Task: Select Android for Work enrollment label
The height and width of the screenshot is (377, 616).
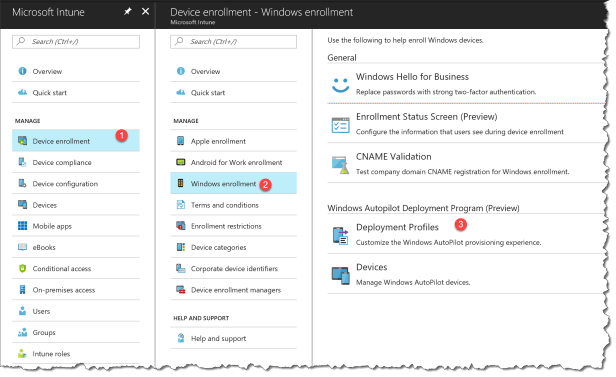Action: click(x=236, y=162)
